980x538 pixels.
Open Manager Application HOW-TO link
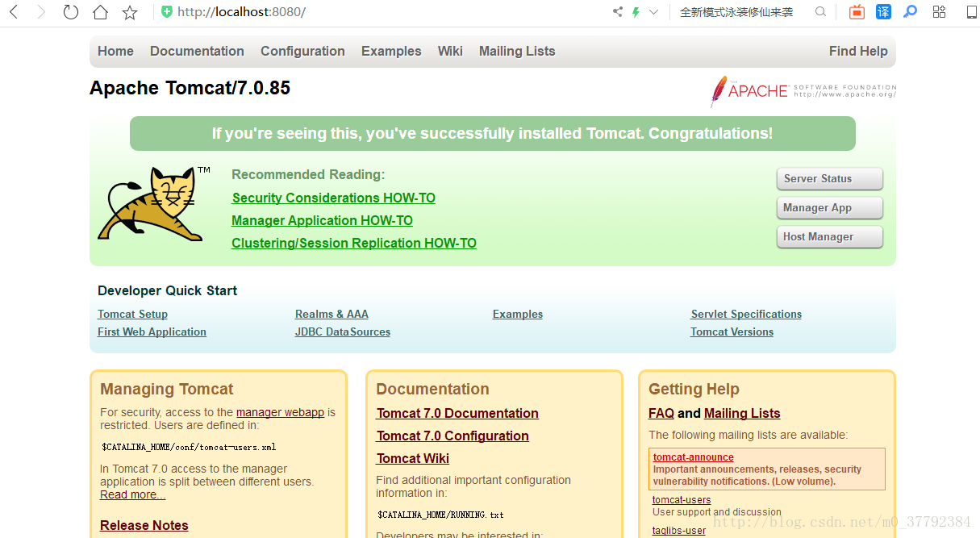(322, 220)
